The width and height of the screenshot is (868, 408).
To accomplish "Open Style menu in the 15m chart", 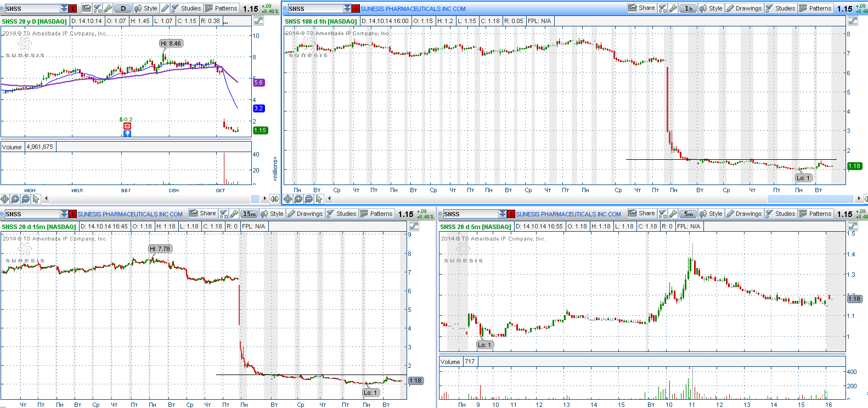I will coord(272,214).
